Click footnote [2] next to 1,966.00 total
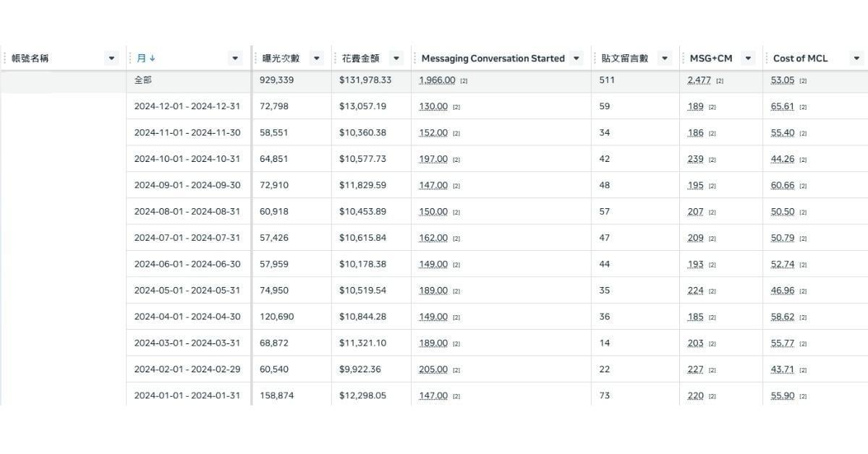Image resolution: width=868 pixels, height=454 pixels. [464, 81]
